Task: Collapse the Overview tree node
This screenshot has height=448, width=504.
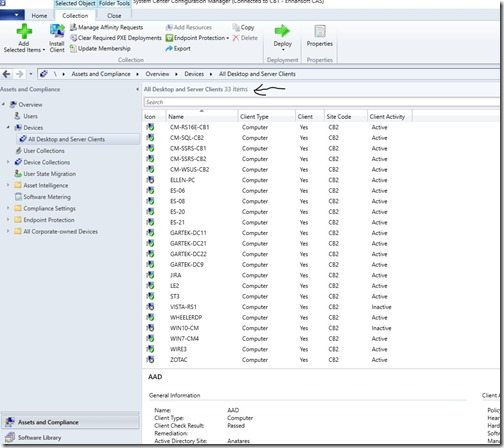Action: click(3, 104)
